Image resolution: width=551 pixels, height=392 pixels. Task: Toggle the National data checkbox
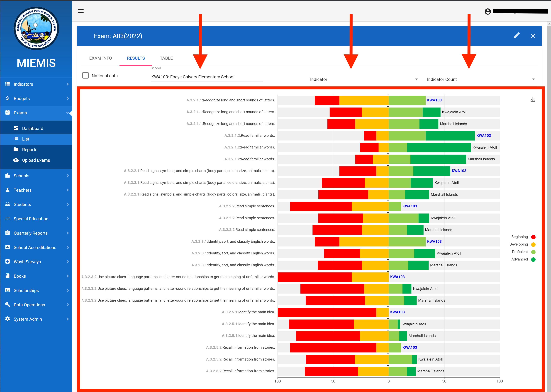pyautogui.click(x=85, y=76)
